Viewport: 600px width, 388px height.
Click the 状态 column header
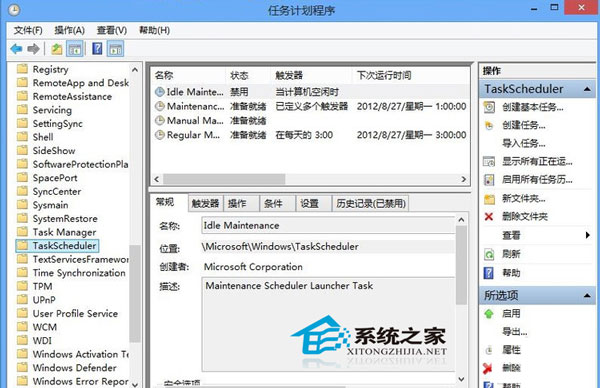click(x=248, y=75)
